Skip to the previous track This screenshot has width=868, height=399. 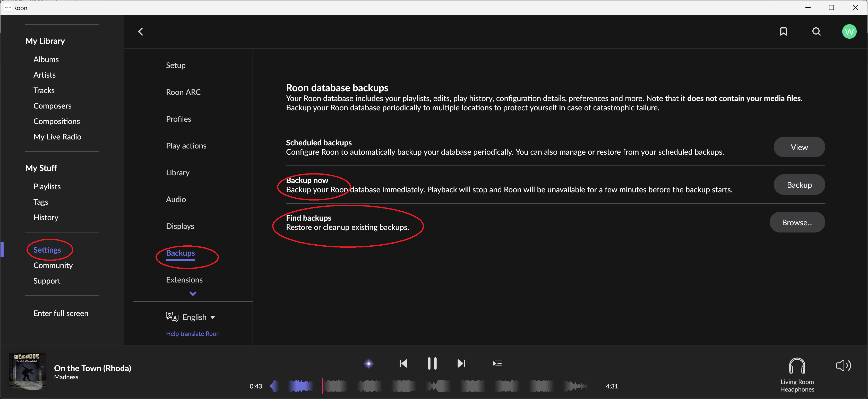tap(403, 363)
